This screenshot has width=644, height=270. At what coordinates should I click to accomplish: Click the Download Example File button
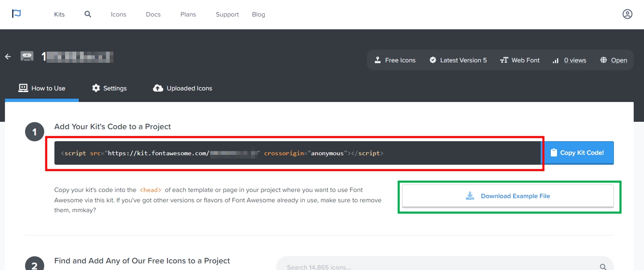(x=508, y=196)
